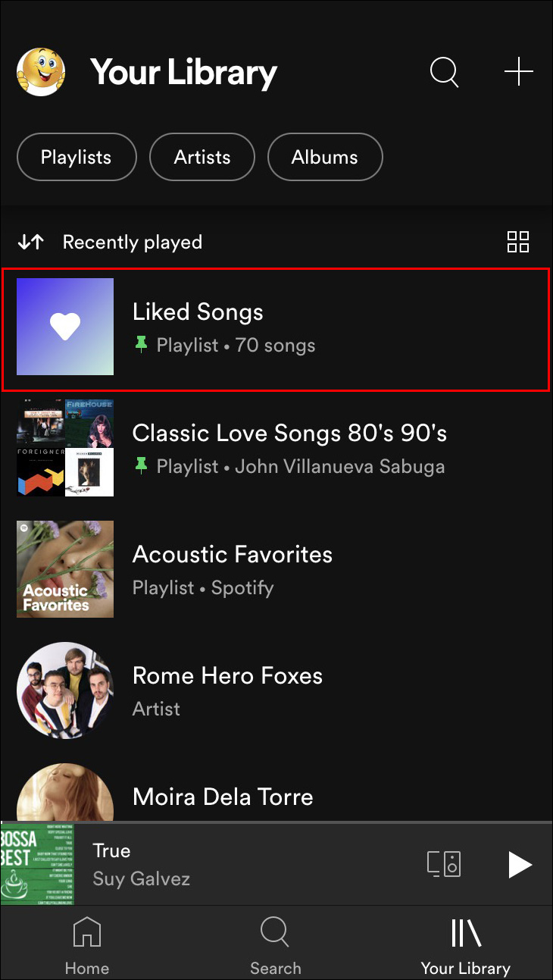Filter library by Artists chip
Viewport: 553px width, 980px height.
point(202,158)
